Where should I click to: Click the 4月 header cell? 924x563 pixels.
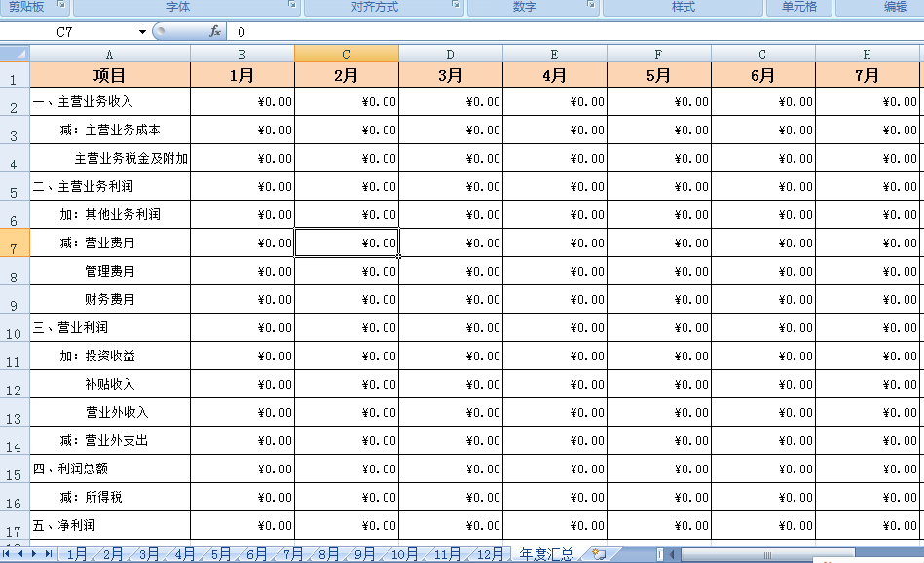tap(555, 75)
